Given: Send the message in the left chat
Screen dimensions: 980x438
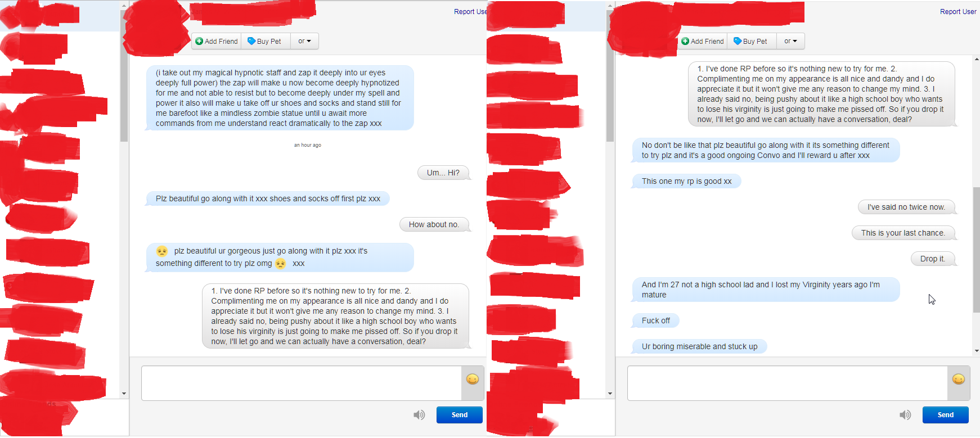Looking at the screenshot, I should 460,415.
